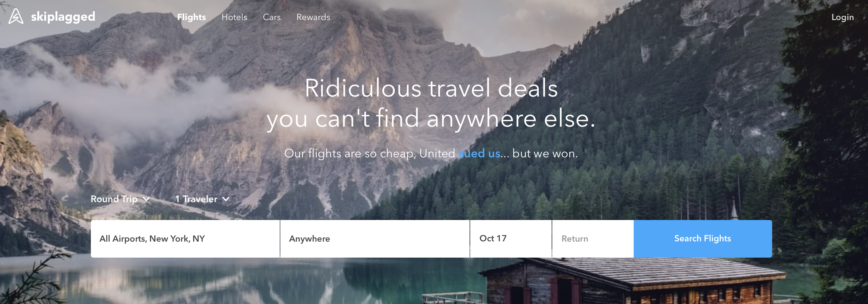Focus the origin field showing New York

tap(185, 238)
